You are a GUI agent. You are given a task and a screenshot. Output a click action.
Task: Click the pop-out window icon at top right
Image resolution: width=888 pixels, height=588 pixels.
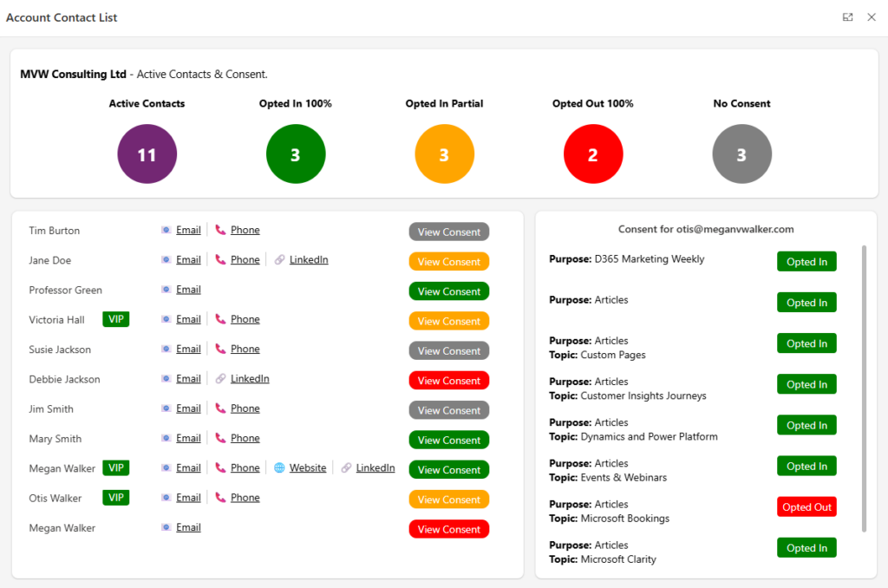pos(847,17)
